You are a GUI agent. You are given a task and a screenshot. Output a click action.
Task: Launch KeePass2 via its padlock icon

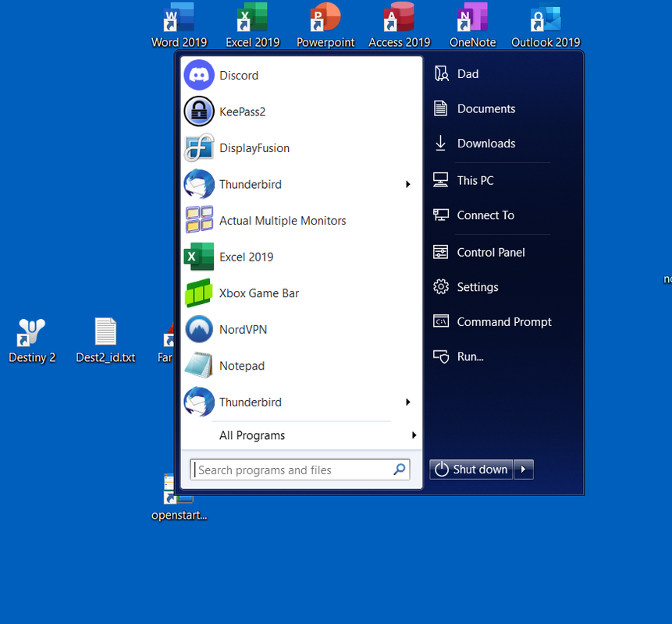[x=199, y=112]
